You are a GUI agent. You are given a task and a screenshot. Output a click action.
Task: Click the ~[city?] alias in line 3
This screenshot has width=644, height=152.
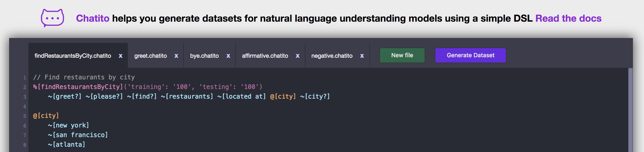coord(315,96)
